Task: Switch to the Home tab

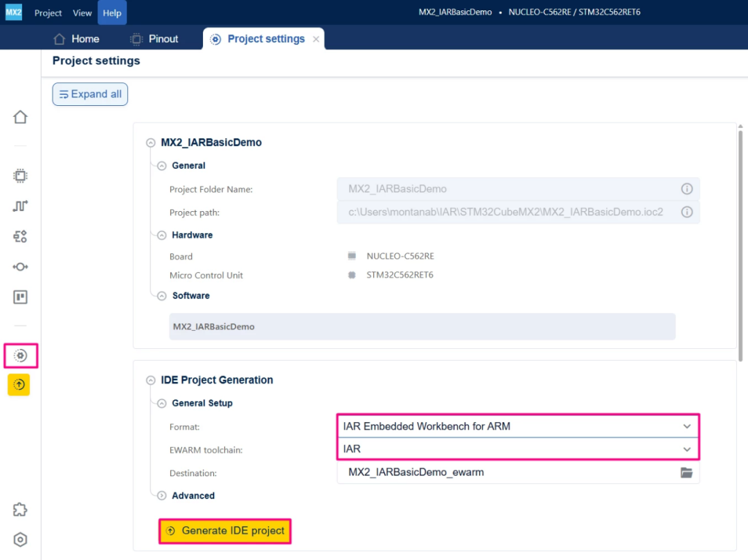Action: click(x=76, y=39)
